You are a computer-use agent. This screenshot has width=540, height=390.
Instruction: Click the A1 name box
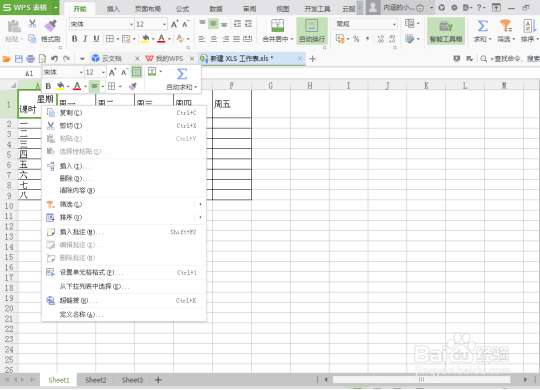click(x=29, y=73)
